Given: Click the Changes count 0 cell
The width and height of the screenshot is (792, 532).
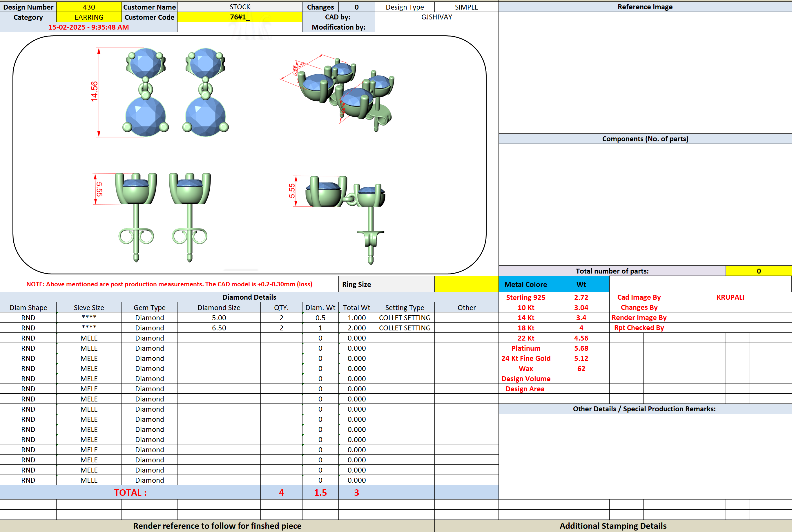Looking at the screenshot, I should (x=356, y=7).
